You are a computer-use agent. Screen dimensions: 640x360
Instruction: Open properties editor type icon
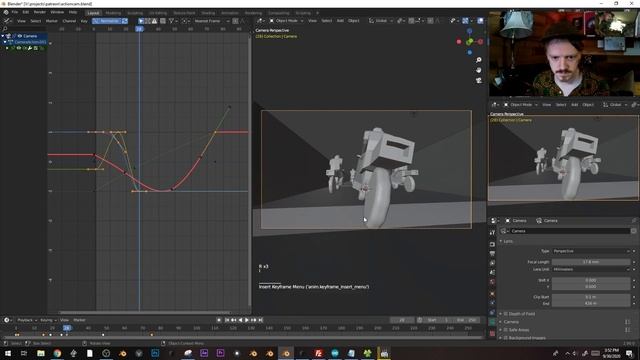point(494,220)
